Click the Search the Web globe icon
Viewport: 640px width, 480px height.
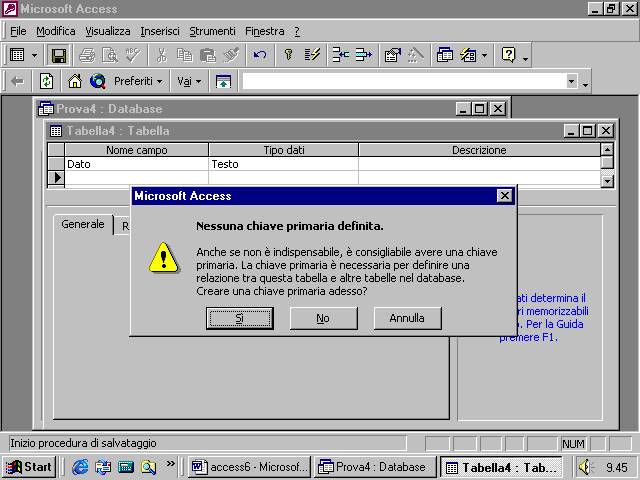(x=98, y=81)
